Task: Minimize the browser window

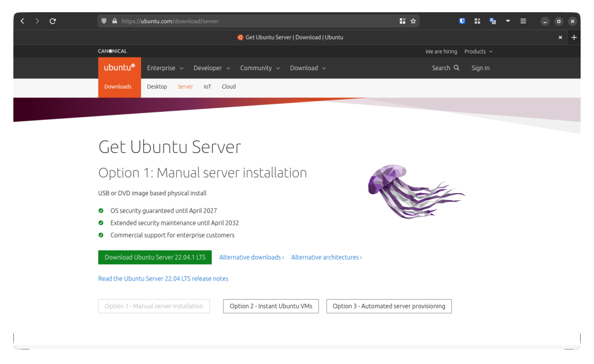Action: coord(545,21)
